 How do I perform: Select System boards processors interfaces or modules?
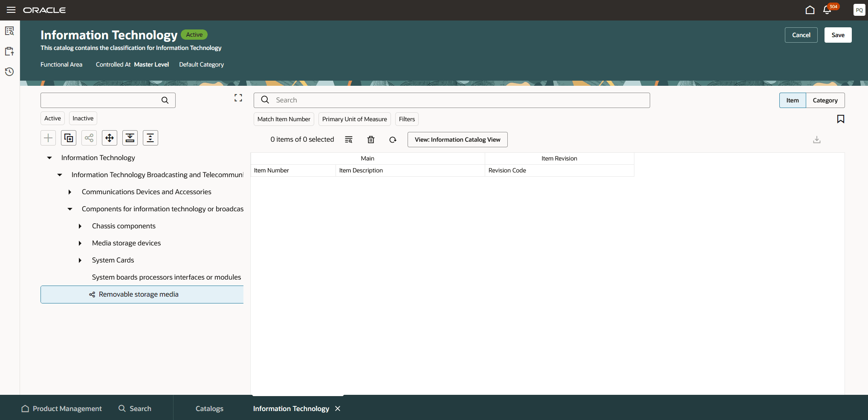click(x=167, y=277)
